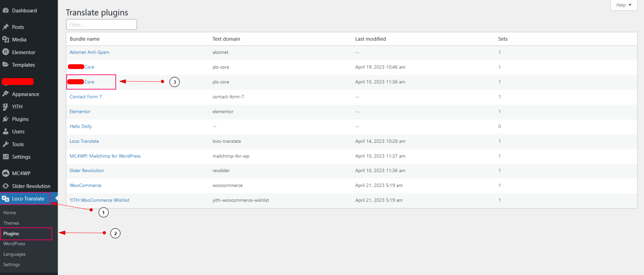The image size is (644, 275).
Task: Go to Loco Translate Languages submenu
Action: (14, 254)
